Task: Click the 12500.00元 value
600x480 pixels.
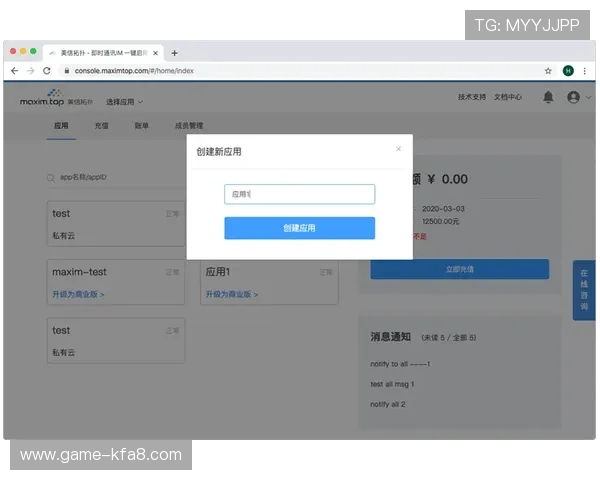Action: [440, 221]
